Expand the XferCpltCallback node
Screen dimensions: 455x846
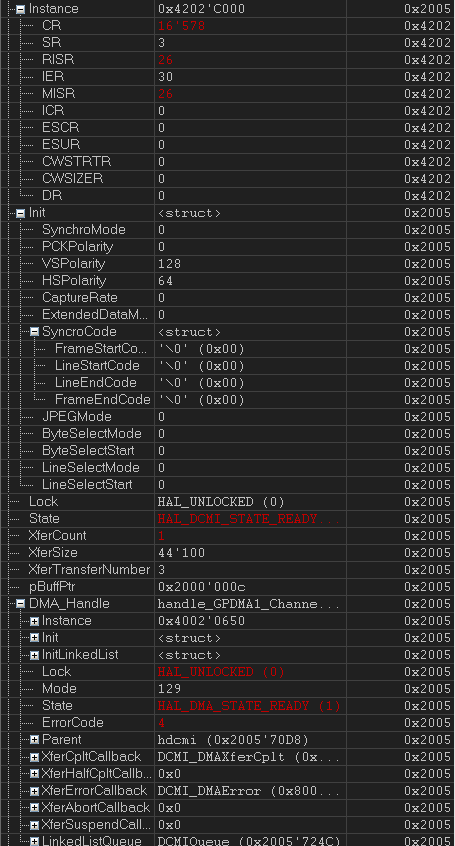[34, 757]
